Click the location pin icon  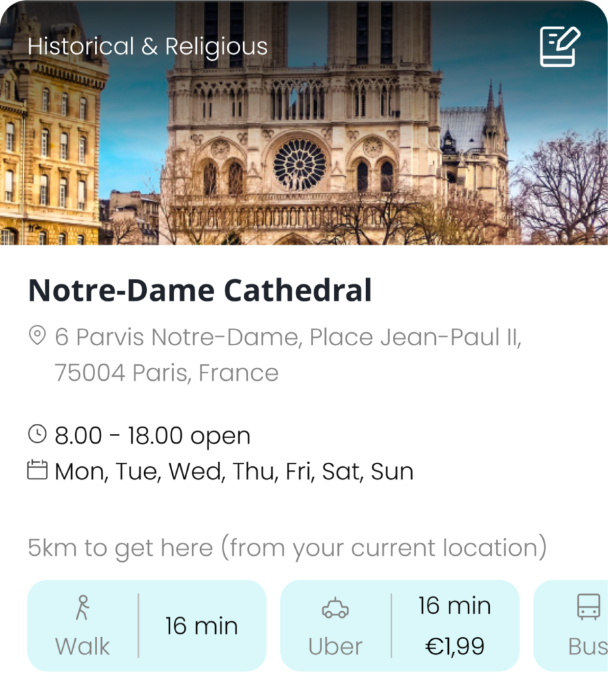(x=37, y=336)
